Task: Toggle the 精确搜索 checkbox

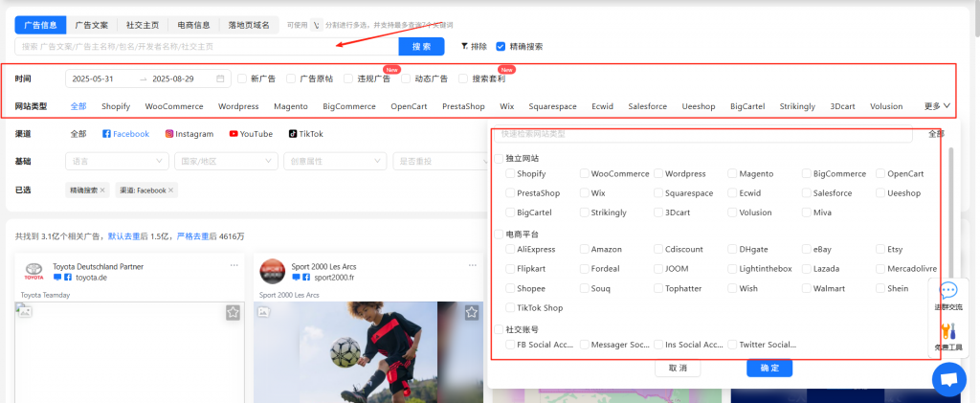Action: point(501,46)
